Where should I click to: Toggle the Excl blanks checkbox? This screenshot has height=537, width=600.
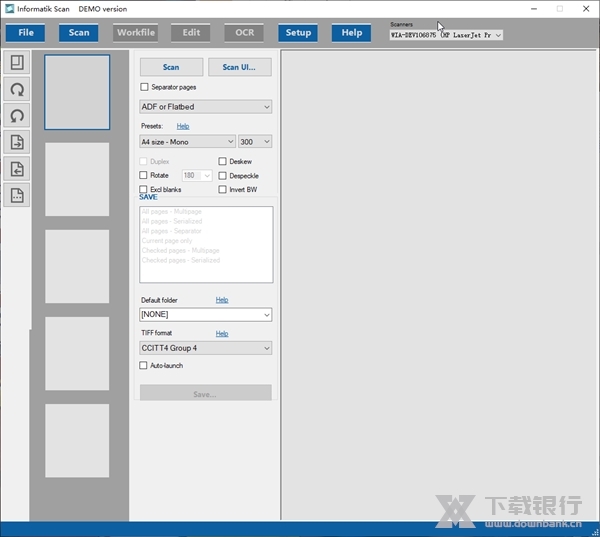click(143, 189)
